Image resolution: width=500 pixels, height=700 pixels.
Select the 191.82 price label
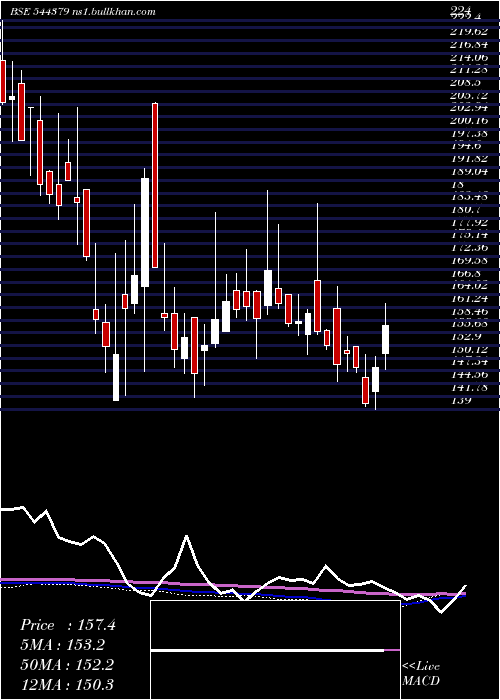pyautogui.click(x=469, y=159)
